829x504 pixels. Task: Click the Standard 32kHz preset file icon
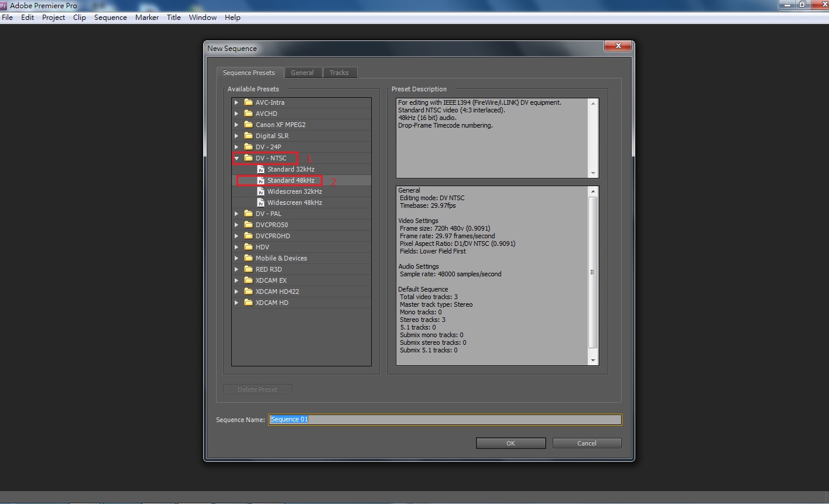(261, 169)
